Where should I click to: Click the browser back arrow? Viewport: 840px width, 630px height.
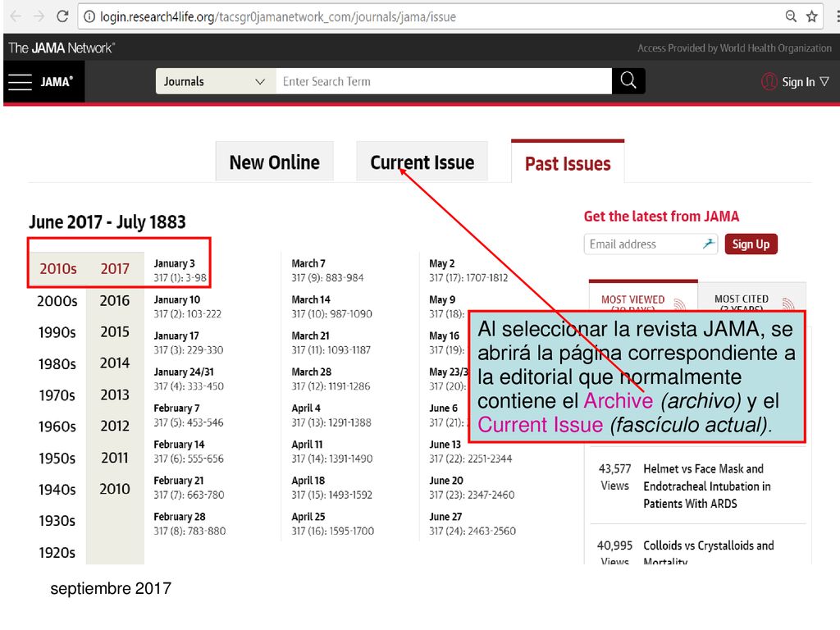click(x=16, y=16)
